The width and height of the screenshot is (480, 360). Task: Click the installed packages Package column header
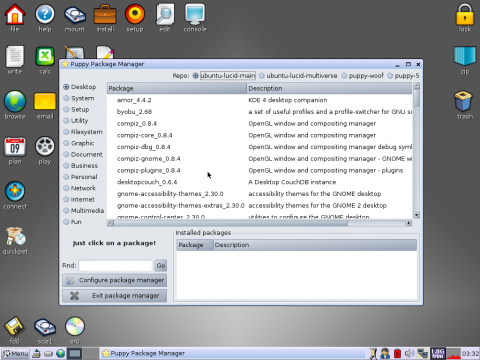click(195, 245)
